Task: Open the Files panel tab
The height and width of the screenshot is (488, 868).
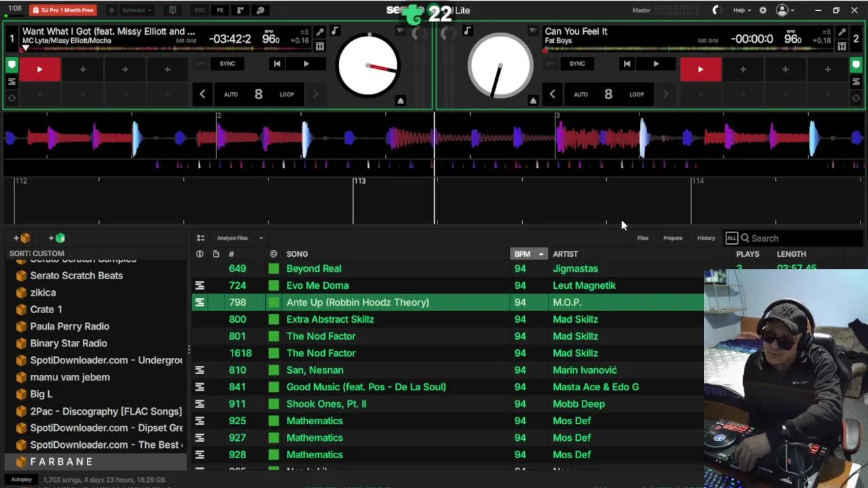Action: pos(643,238)
